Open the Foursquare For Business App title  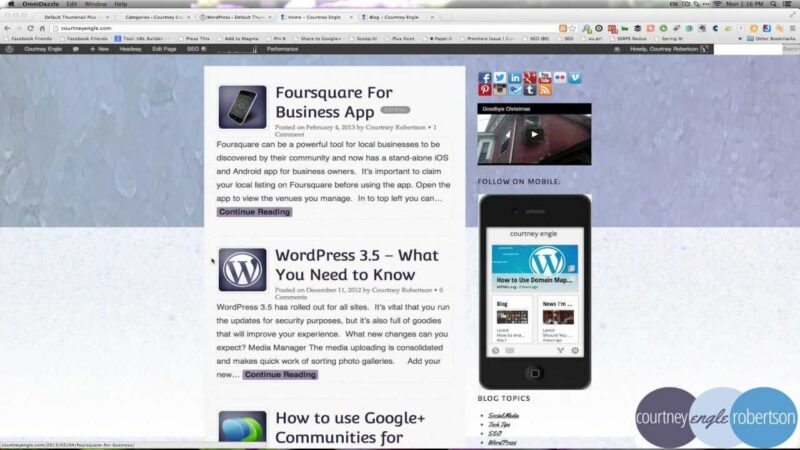click(334, 102)
